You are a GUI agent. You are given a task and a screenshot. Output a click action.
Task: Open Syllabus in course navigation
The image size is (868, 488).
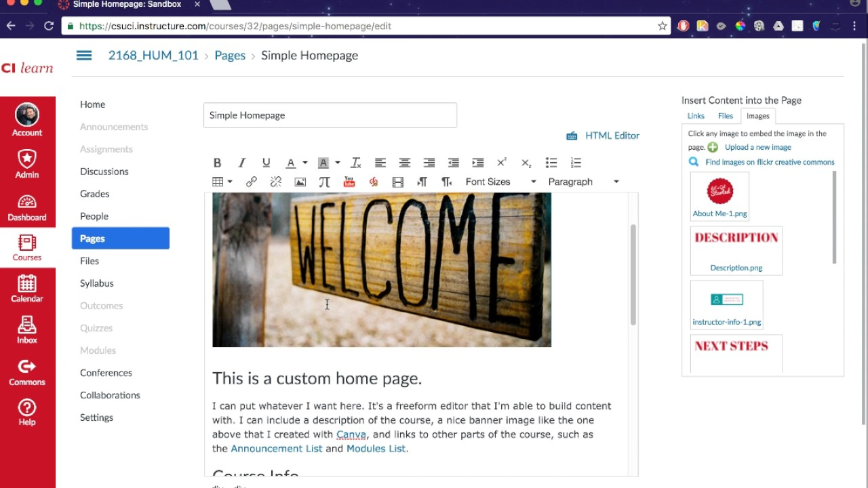pyautogui.click(x=97, y=283)
